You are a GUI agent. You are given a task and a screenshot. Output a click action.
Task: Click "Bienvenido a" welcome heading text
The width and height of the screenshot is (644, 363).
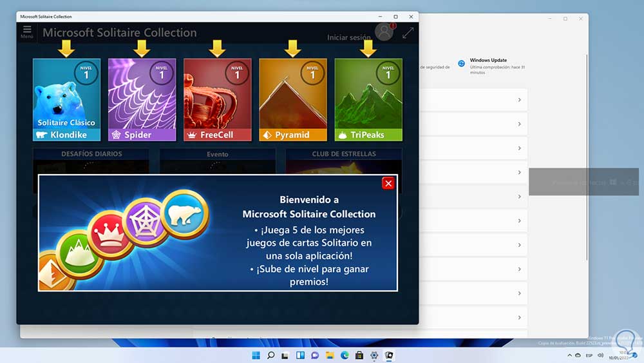pyautogui.click(x=309, y=200)
